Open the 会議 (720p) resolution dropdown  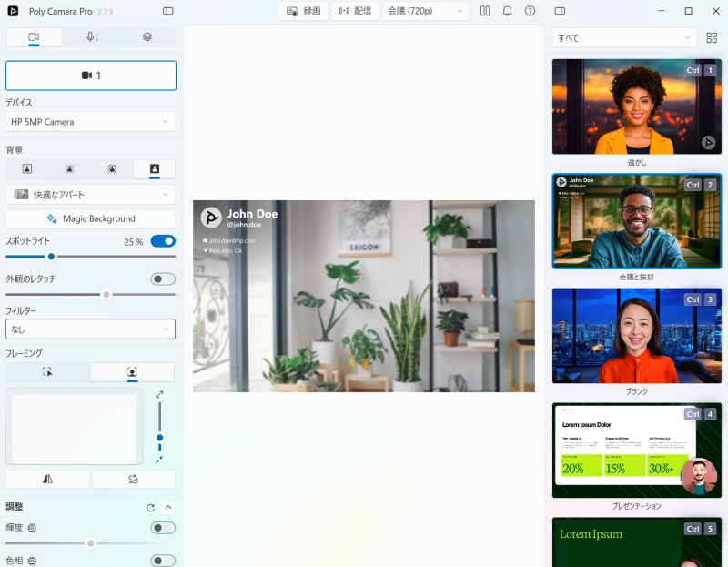[426, 11]
